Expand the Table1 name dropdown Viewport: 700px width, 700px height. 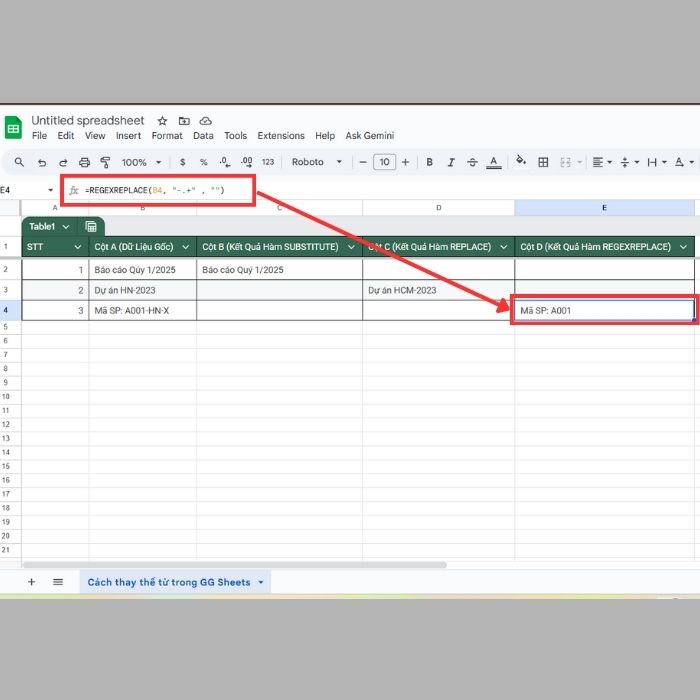point(66,227)
